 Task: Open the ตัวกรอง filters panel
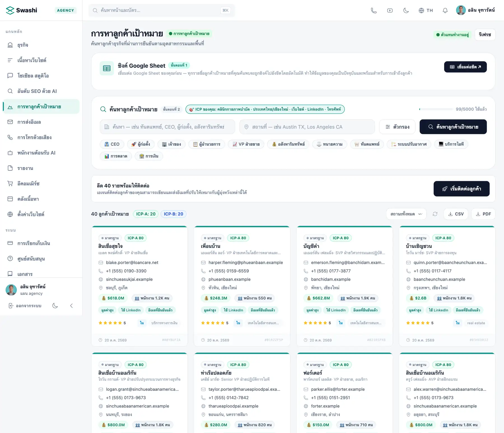tap(398, 127)
